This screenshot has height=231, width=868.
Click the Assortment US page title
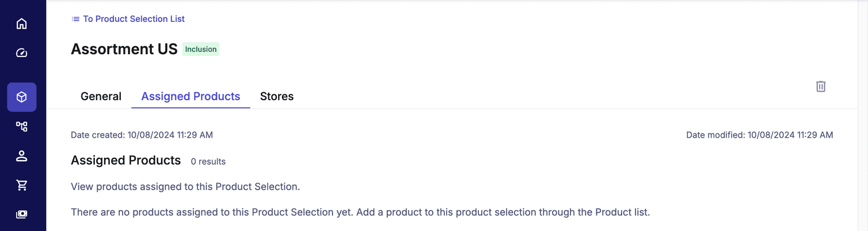[x=124, y=49]
